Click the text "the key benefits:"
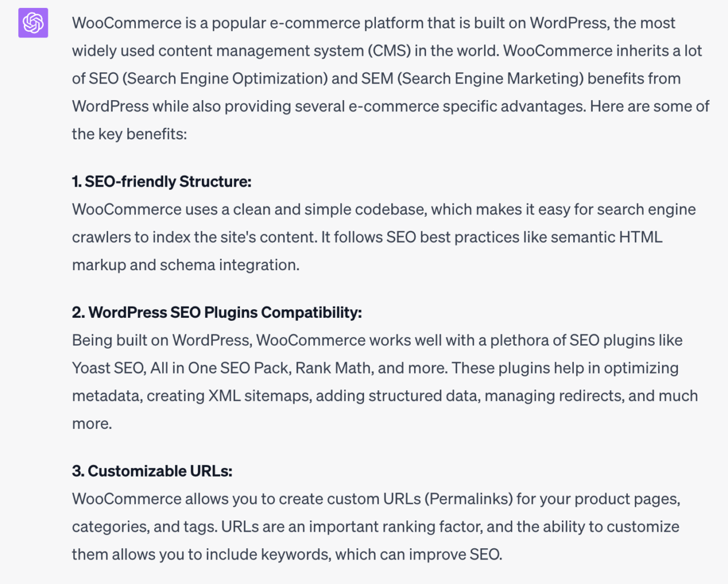Viewport: 728px width, 584px height. (x=129, y=134)
